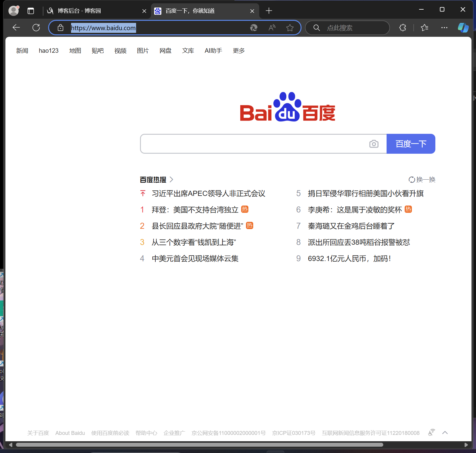
Task: Open the 图片 link
Action: coord(143,51)
